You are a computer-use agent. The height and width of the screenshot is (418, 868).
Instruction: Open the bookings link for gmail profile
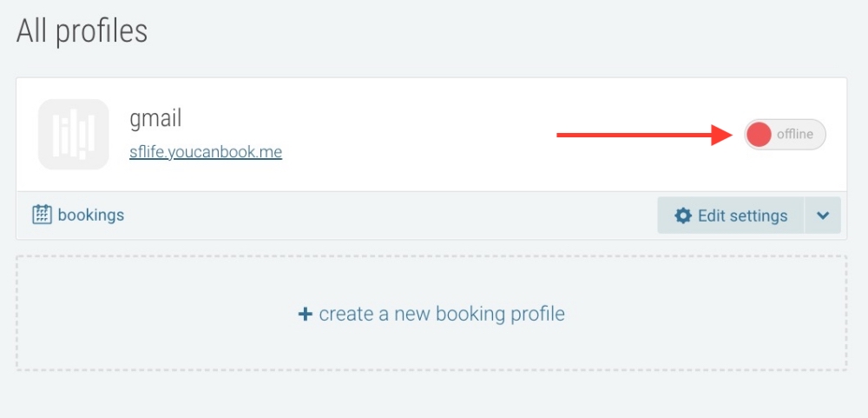pyautogui.click(x=90, y=215)
